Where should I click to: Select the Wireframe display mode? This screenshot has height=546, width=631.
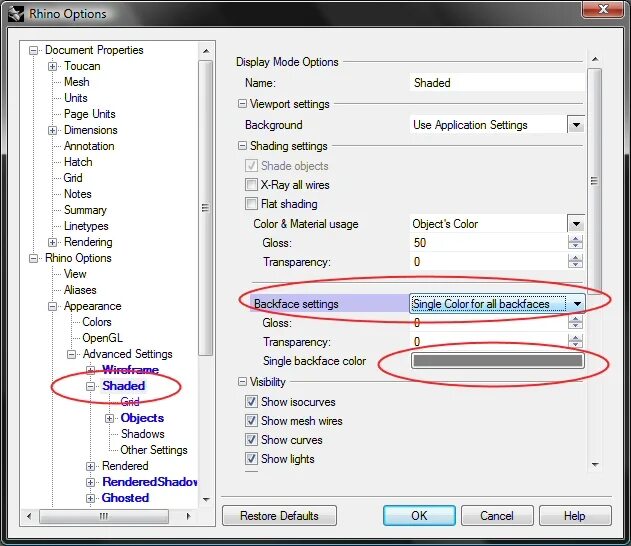pos(130,370)
